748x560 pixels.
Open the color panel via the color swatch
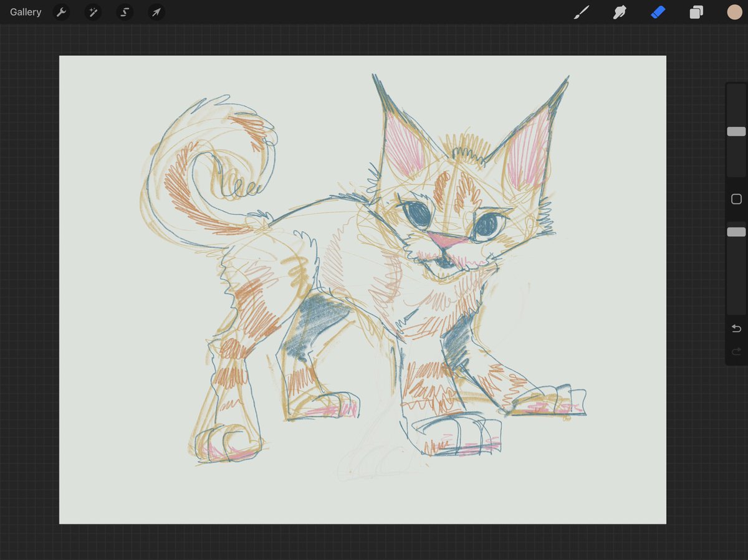(x=735, y=11)
